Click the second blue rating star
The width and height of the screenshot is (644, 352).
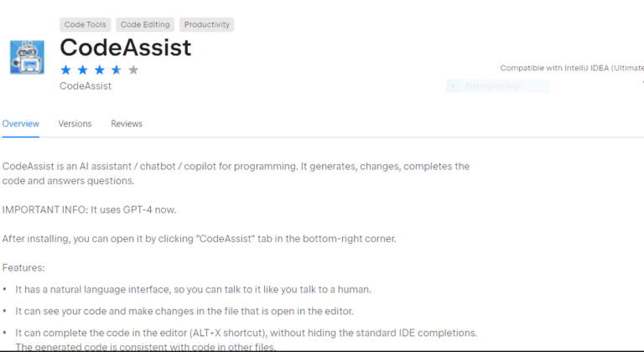(x=82, y=70)
